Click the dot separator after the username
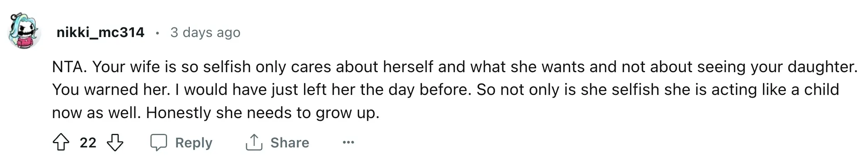The height and width of the screenshot is (159, 868). (x=157, y=33)
